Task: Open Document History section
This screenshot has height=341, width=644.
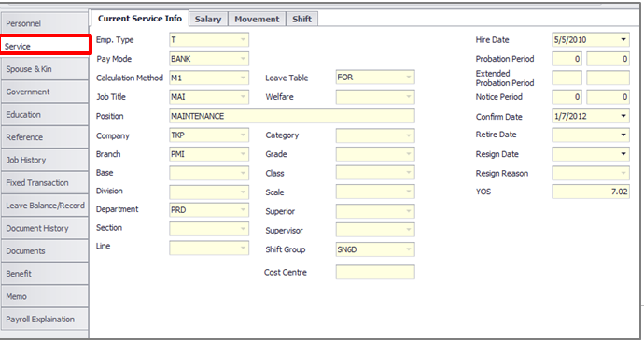Action: coord(45,228)
